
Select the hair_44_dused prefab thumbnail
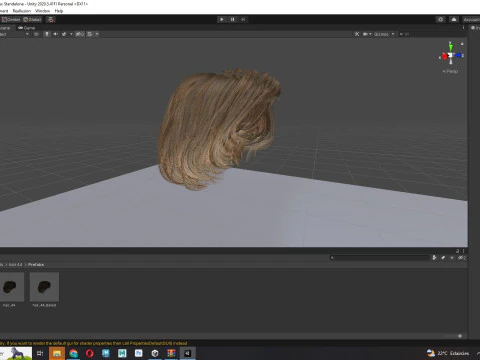pos(44,287)
